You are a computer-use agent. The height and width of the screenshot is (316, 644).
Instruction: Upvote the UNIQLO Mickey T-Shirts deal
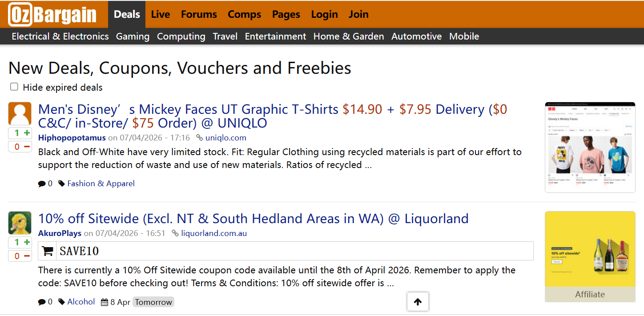(27, 133)
